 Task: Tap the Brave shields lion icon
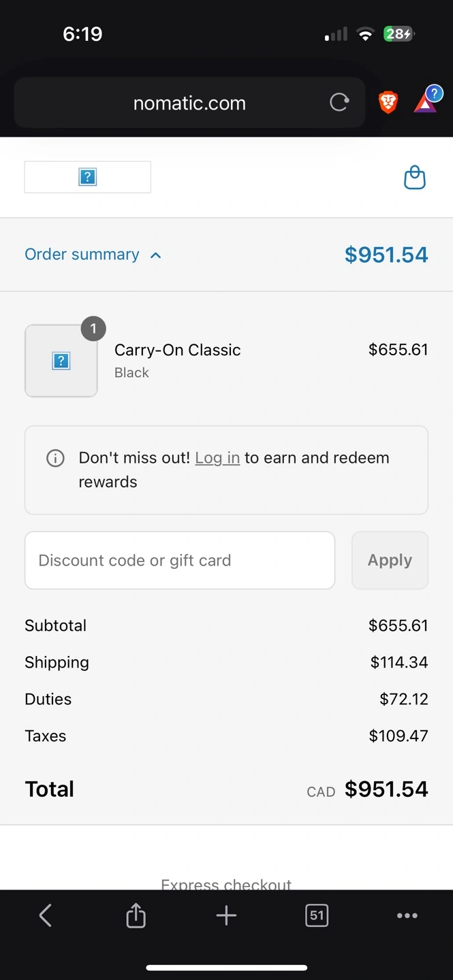388,103
